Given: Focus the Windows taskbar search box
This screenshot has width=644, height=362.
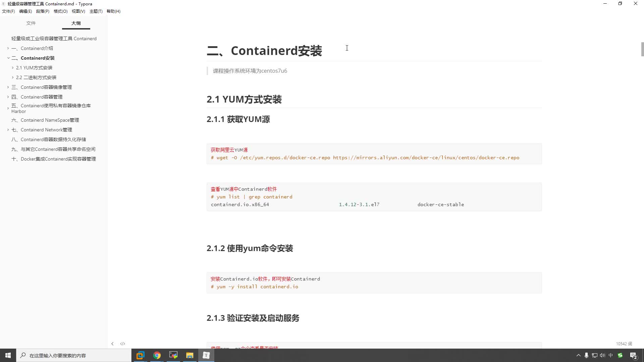Looking at the screenshot, I should click(74, 355).
